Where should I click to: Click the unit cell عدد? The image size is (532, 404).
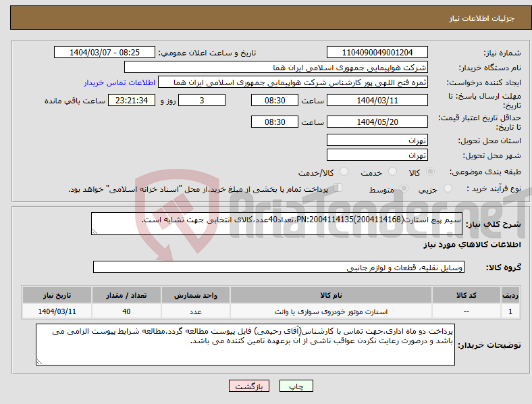196,311
